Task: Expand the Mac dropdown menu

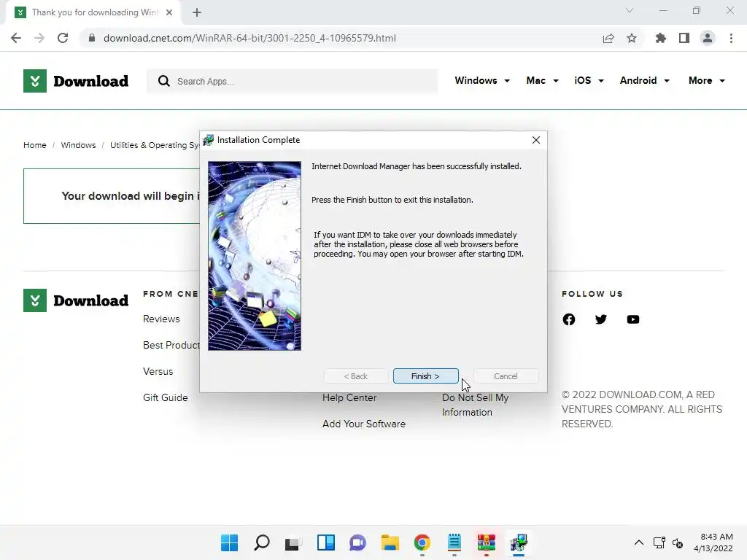Action: [542, 80]
